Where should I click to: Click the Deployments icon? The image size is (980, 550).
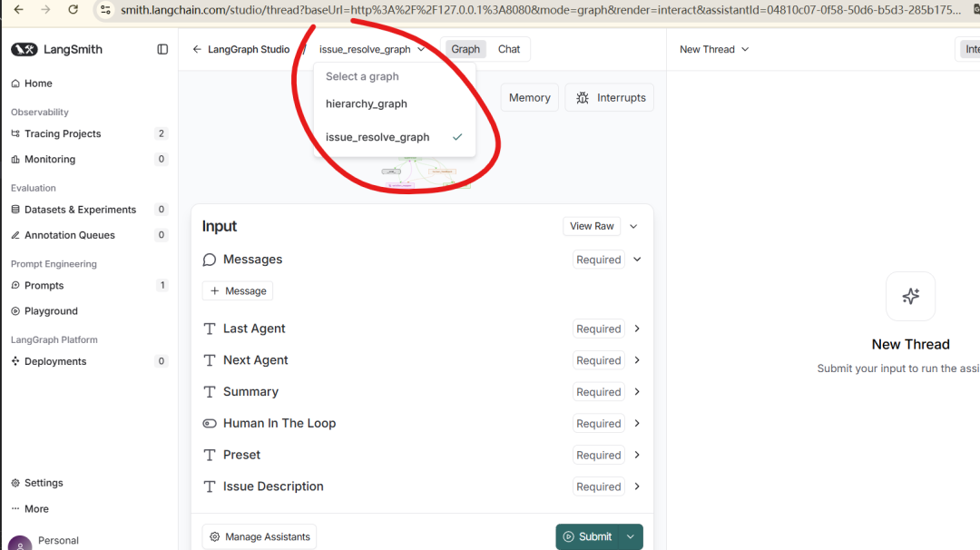tap(15, 360)
